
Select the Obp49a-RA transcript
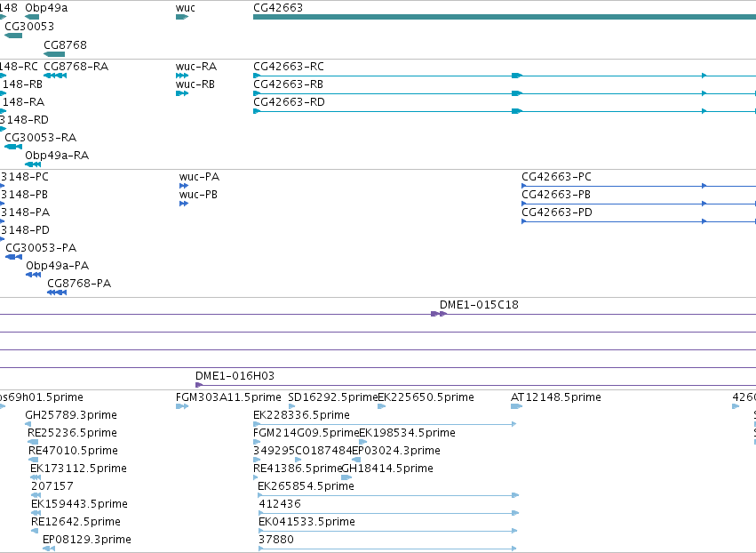tap(33, 164)
